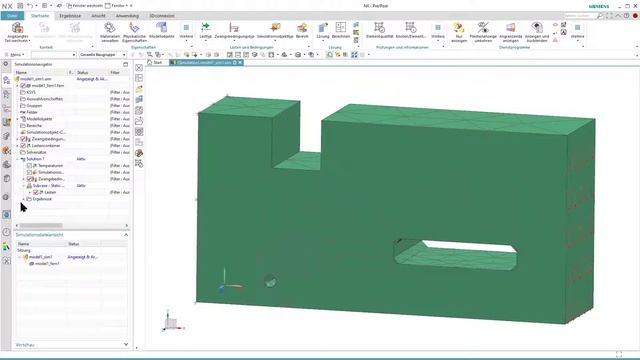Close the model1_sim1.sim document tab

(x=240, y=62)
